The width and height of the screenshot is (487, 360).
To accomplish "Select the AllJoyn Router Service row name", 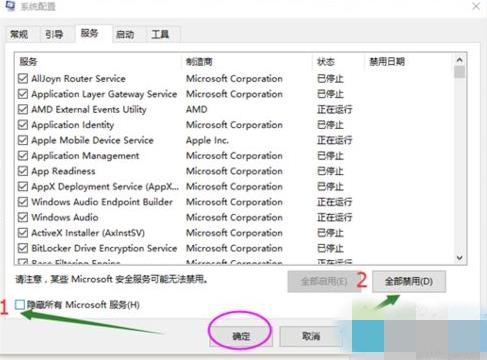I will tap(79, 79).
